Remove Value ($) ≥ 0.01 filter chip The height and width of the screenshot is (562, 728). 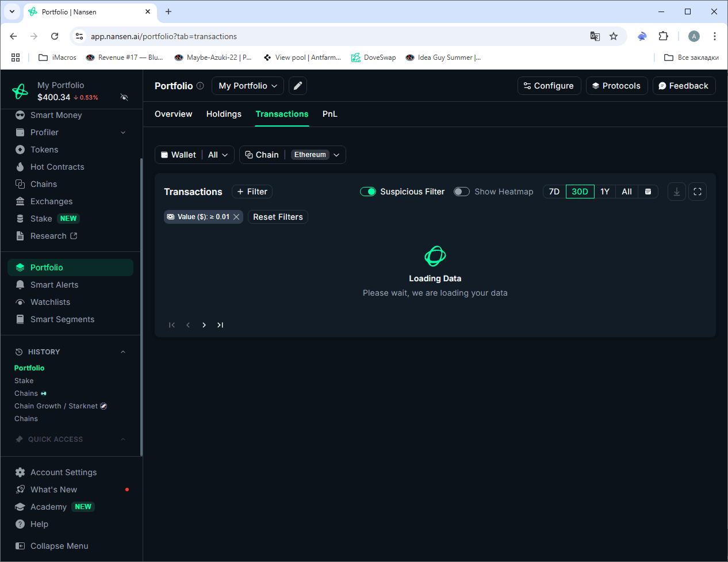(236, 217)
